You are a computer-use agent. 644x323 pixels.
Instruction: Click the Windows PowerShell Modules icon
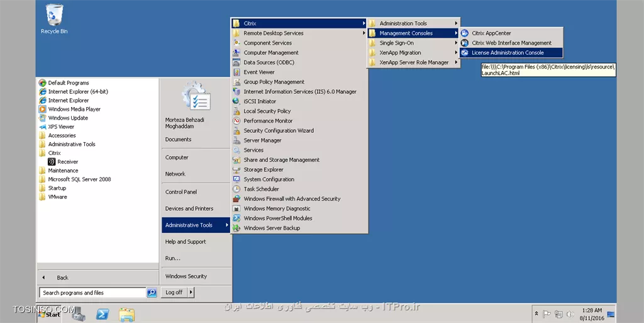[236, 218]
